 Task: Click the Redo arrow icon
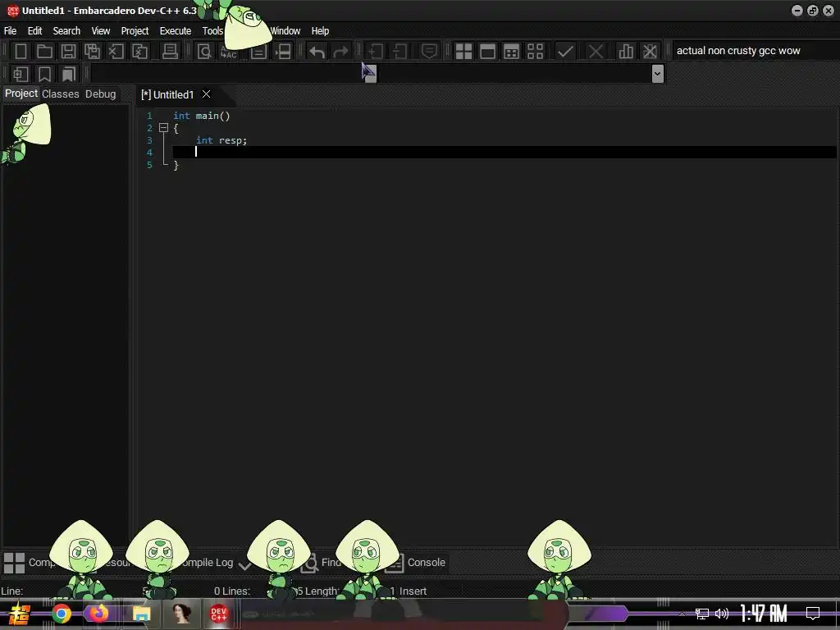click(340, 52)
